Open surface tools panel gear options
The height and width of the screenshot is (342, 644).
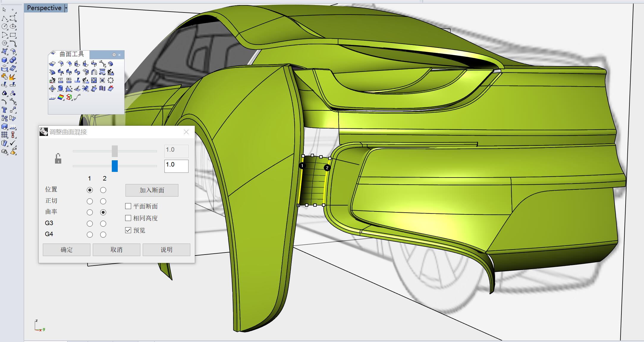point(114,55)
